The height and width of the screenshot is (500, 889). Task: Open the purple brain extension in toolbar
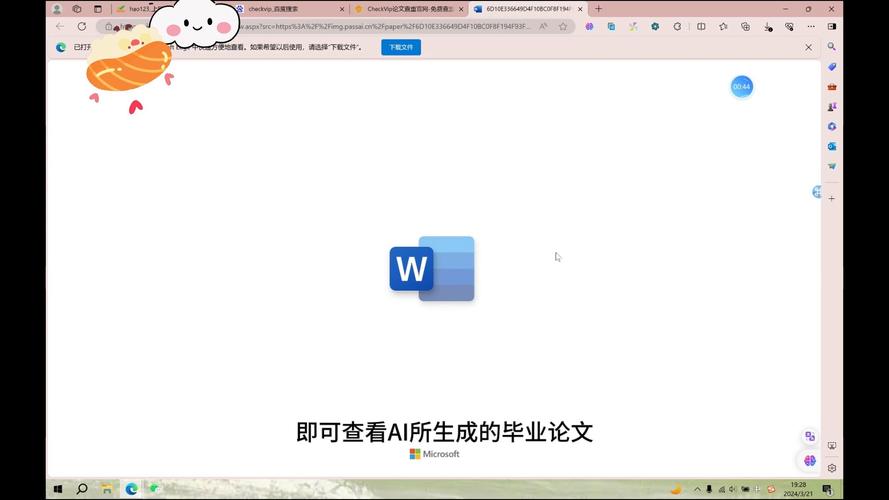[x=590, y=27]
